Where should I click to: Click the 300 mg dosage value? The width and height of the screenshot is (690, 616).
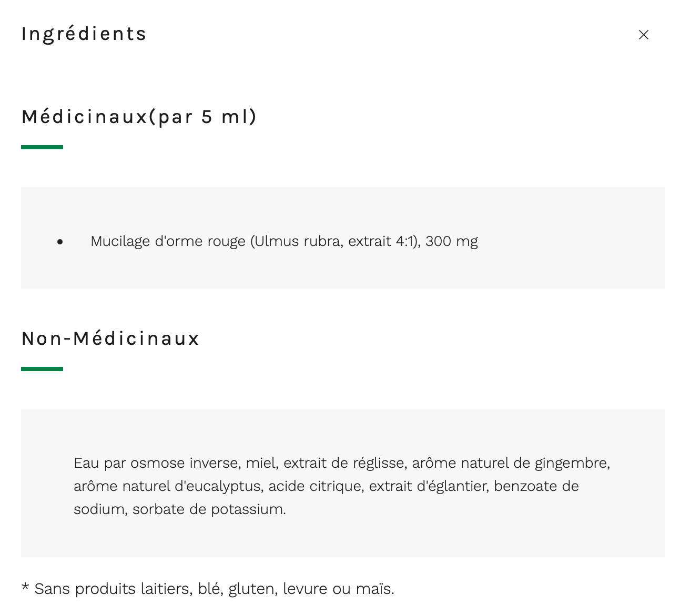coord(453,241)
